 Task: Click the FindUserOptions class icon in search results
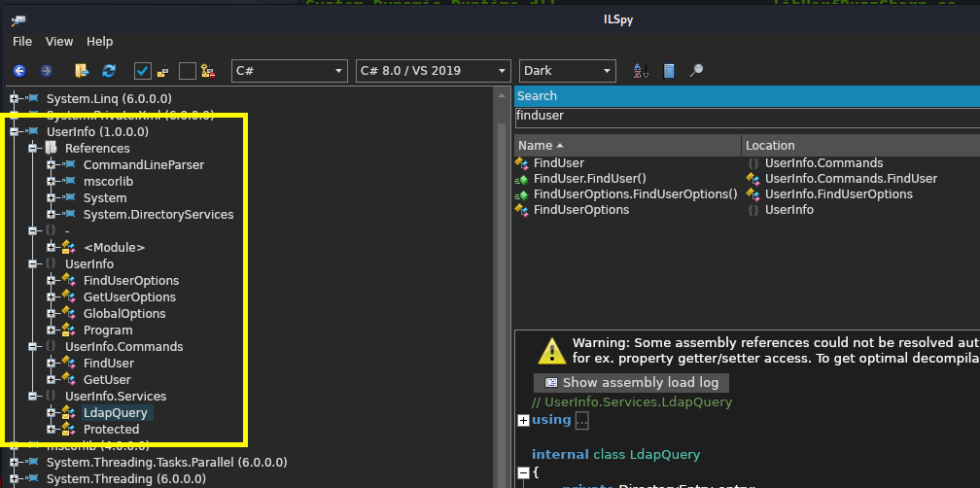[x=522, y=210]
